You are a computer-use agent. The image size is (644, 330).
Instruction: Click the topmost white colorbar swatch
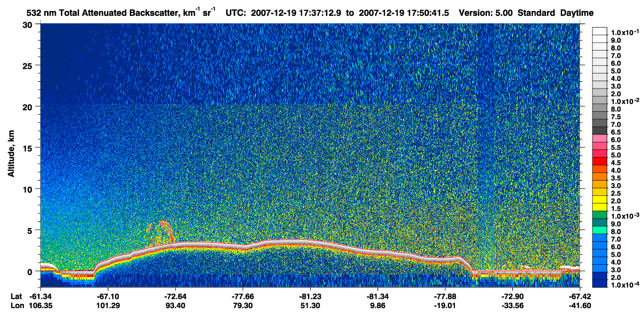(x=599, y=31)
